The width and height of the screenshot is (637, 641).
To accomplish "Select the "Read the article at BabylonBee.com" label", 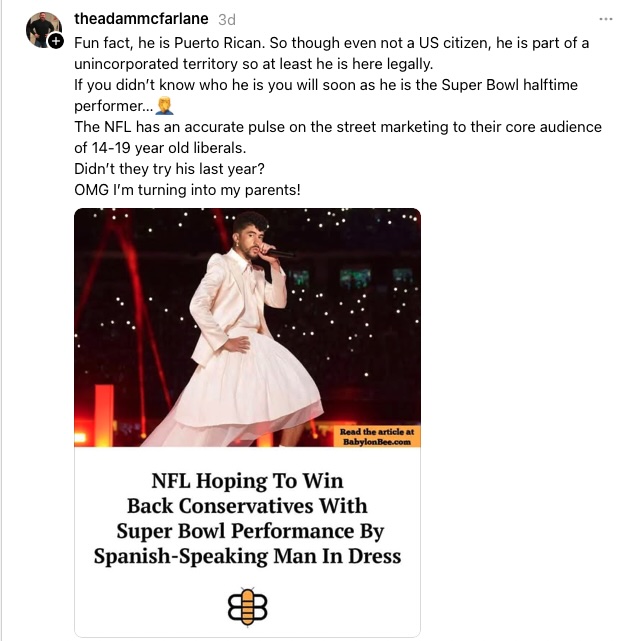I will point(377,435).
